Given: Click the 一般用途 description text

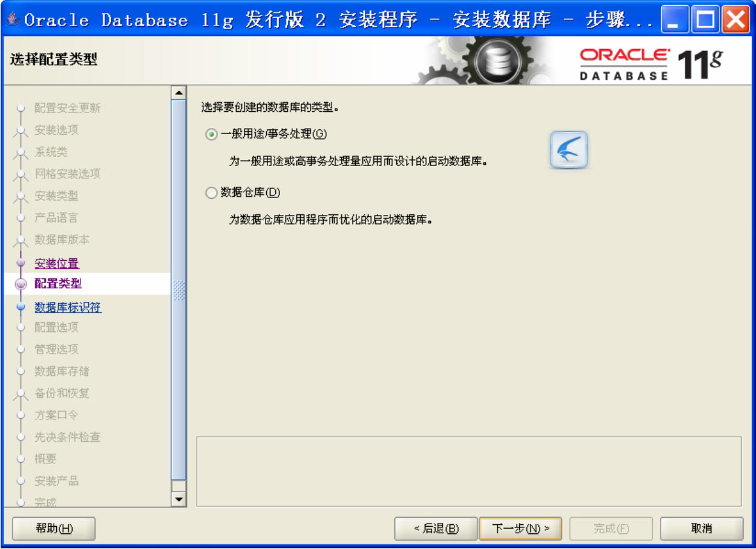Looking at the screenshot, I should (358, 161).
